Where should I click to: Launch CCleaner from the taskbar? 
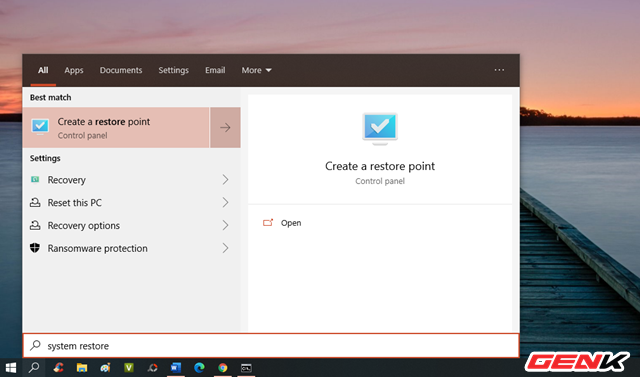pyautogui.click(x=58, y=368)
